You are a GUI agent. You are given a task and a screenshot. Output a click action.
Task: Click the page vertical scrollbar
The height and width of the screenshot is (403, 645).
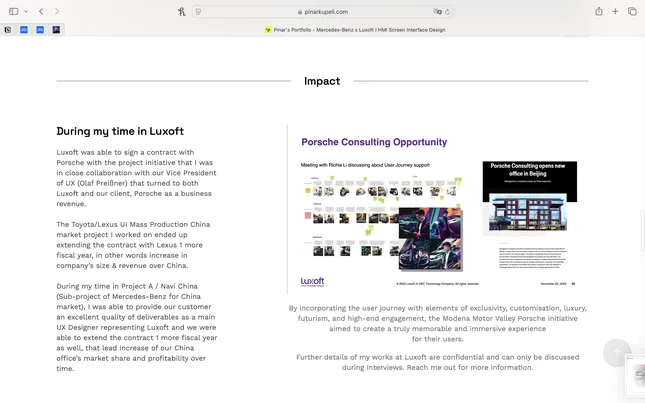pos(643,230)
